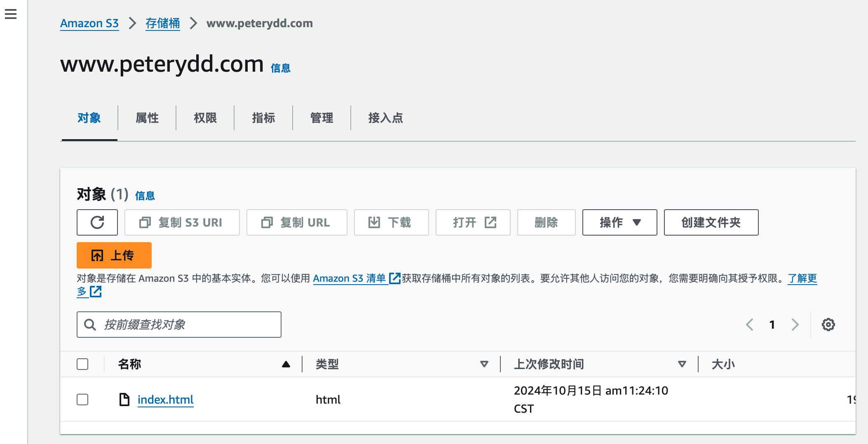Go to the next page arrow

click(795, 325)
